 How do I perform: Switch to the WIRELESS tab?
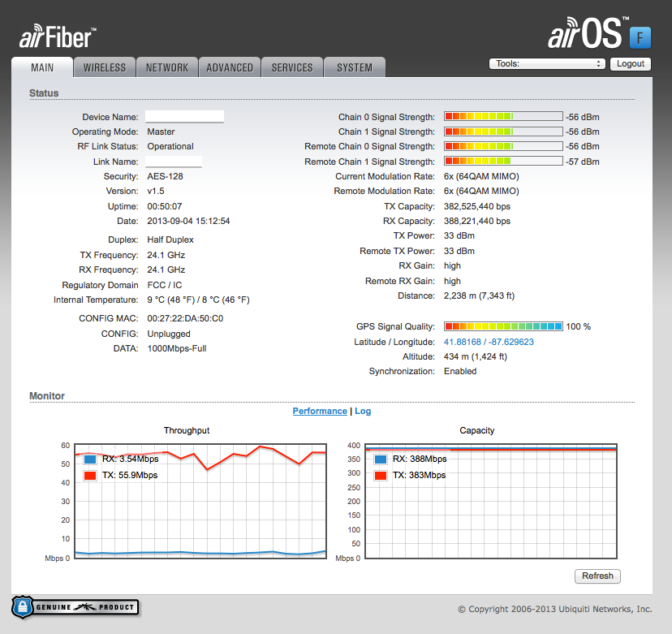105,68
